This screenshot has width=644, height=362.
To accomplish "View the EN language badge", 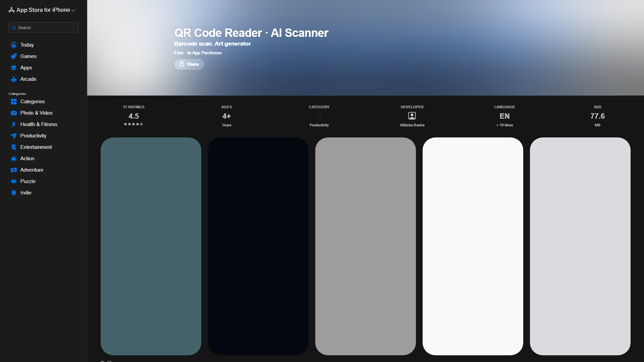I will pyautogui.click(x=504, y=116).
